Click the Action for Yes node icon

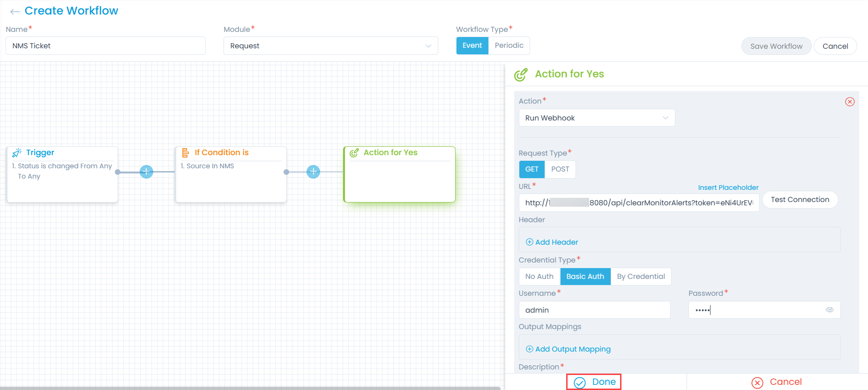click(x=354, y=153)
